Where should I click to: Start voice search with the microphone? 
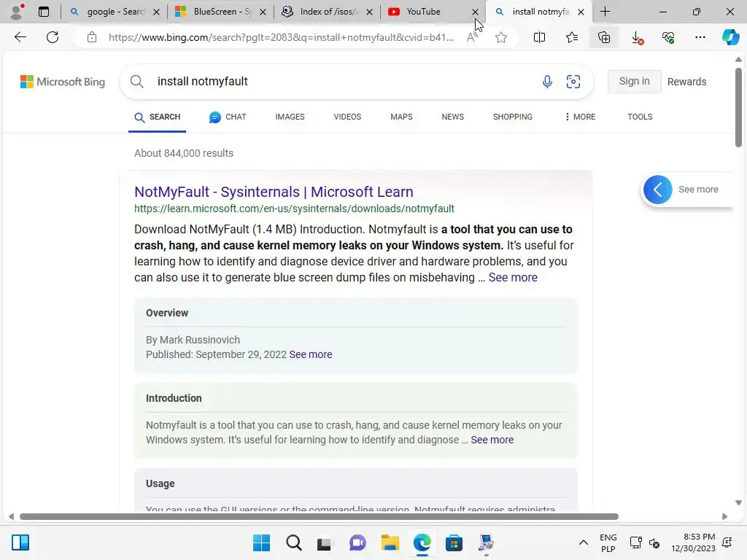[547, 82]
